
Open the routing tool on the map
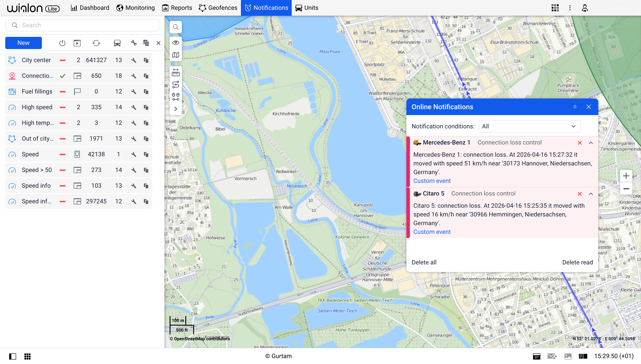coord(176,85)
